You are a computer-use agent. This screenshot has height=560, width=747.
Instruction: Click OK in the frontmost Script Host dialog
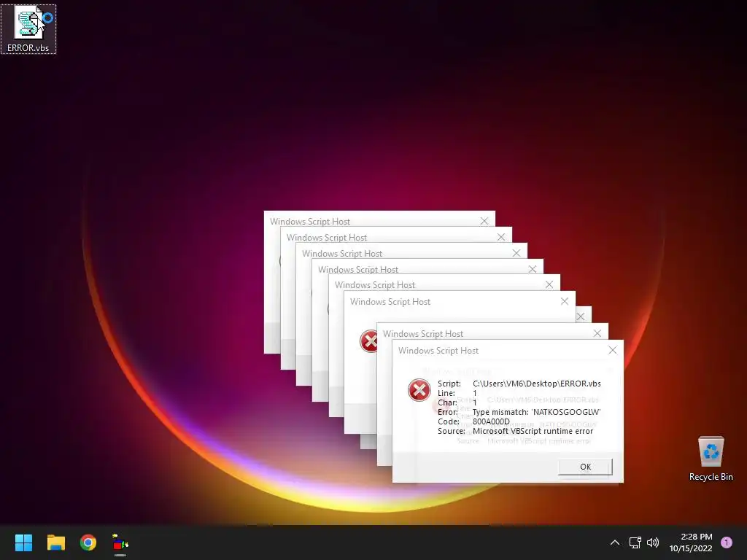[x=586, y=467]
